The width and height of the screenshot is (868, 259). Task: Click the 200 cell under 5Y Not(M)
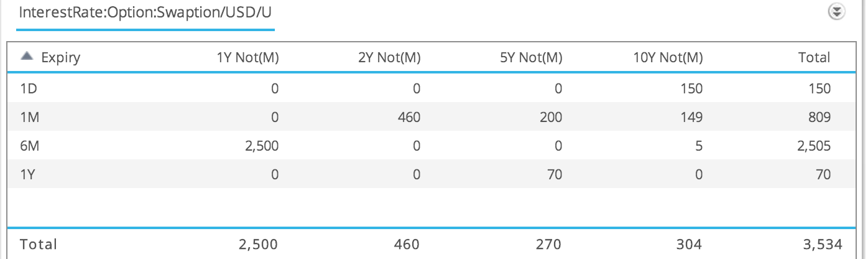551,118
